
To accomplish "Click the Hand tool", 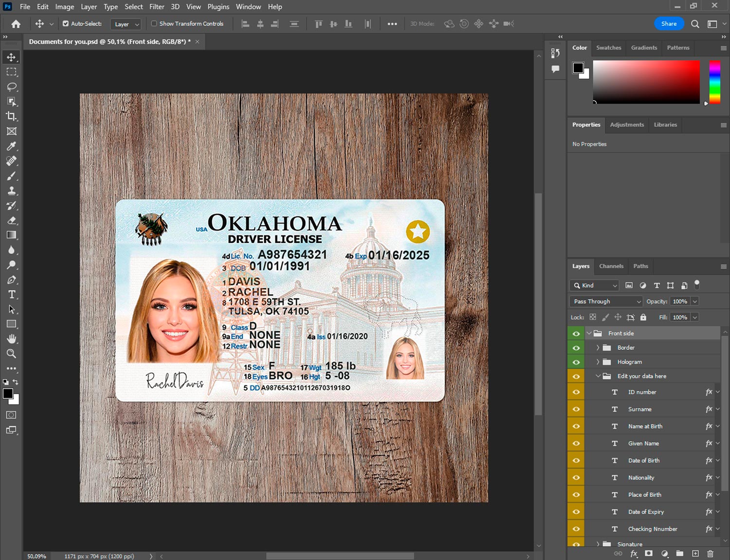I will click(x=11, y=339).
